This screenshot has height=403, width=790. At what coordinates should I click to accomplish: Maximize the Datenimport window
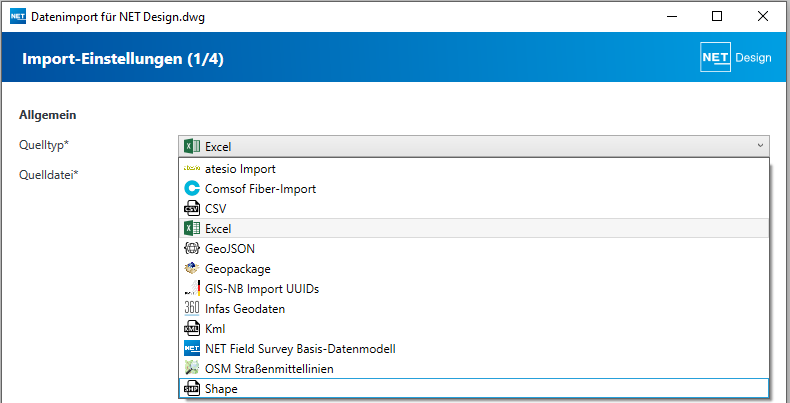[716, 16]
